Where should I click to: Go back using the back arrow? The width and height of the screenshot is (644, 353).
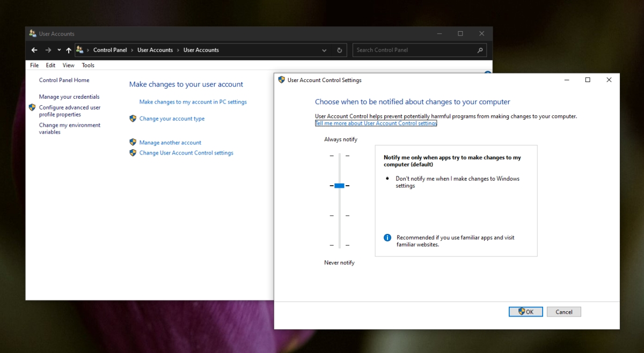point(34,50)
